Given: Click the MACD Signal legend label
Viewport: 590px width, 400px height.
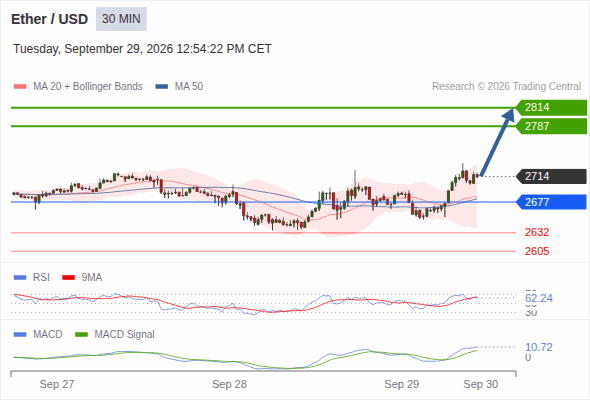Looking at the screenshot, I should click(125, 335).
